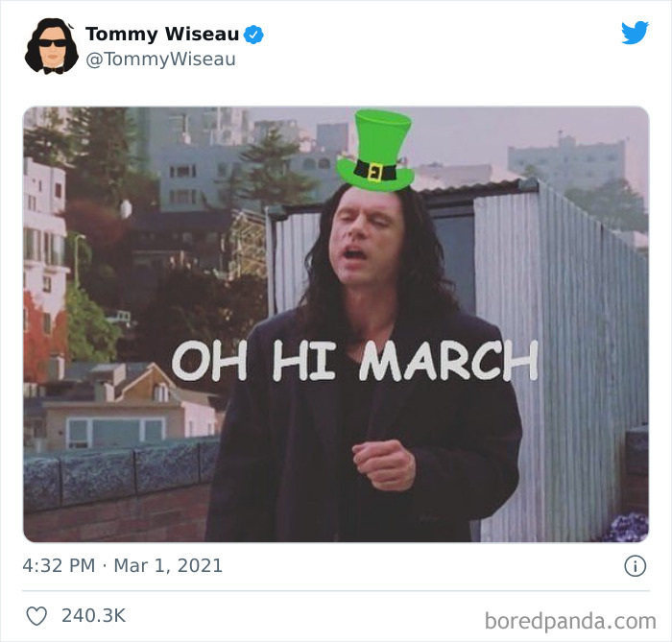Open the tweet info circle icon
Image resolution: width=672 pixels, height=642 pixels.
tap(635, 566)
